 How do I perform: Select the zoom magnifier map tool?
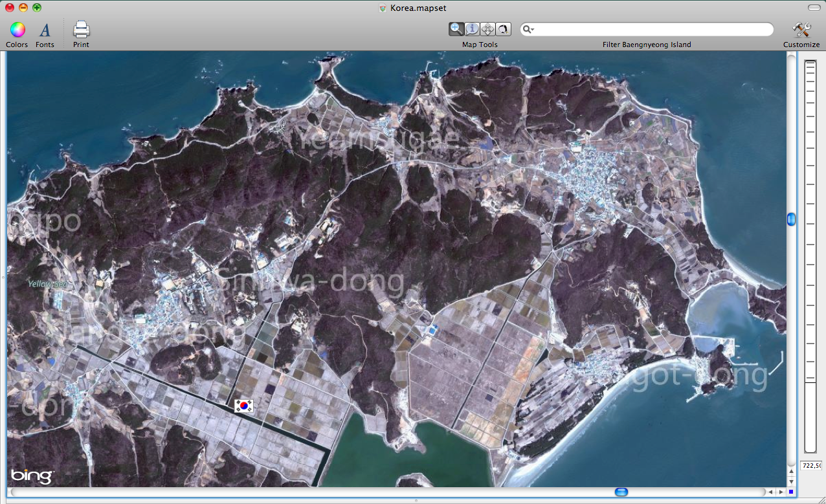coord(456,29)
